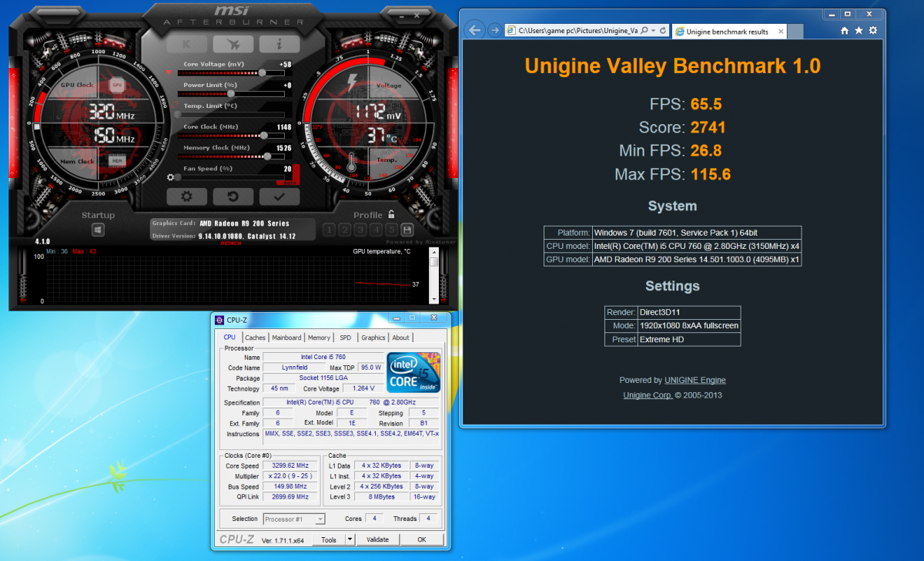Select the 'Extreme HD' preset cell
The width and height of the screenshot is (924, 561).
(x=689, y=340)
